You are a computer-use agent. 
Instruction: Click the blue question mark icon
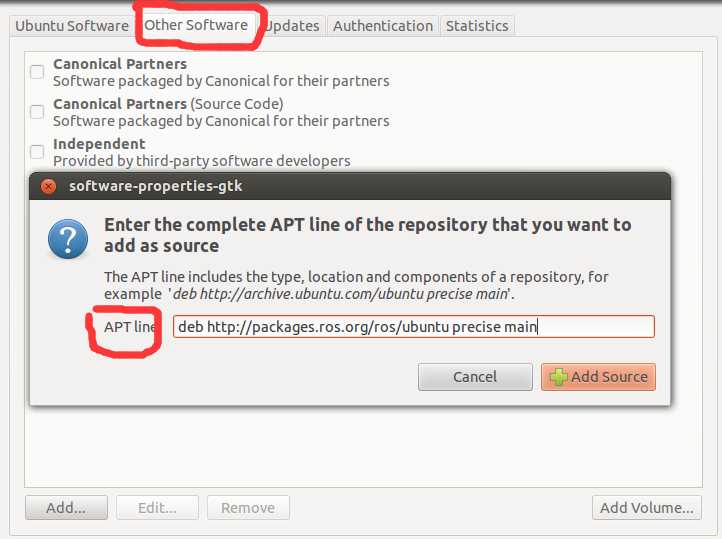coord(68,239)
